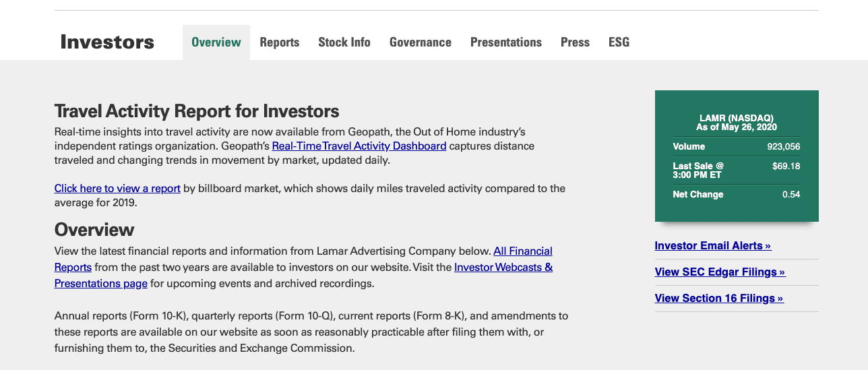Open the Overview tab
This screenshot has height=370, width=868.
[216, 42]
